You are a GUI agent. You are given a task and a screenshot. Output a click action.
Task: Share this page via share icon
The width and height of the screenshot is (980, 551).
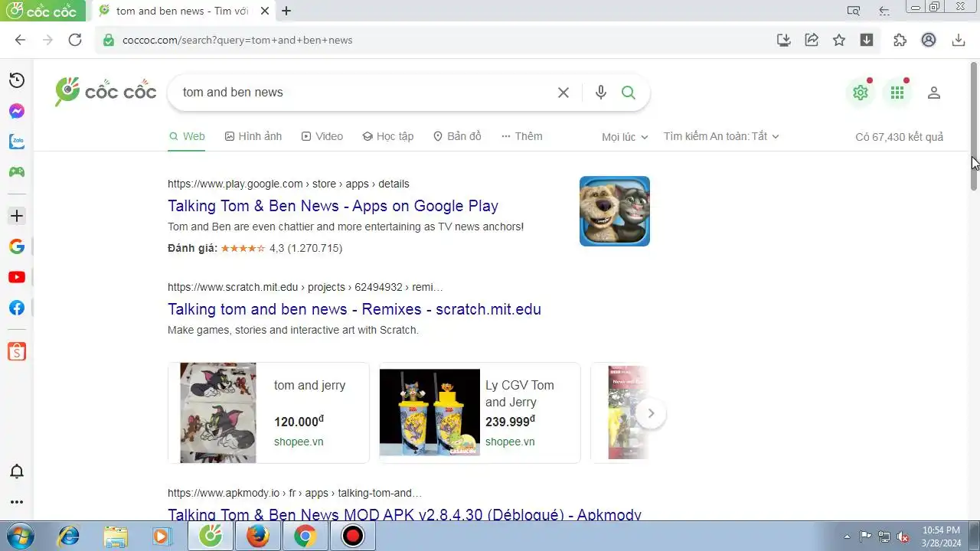[812, 40]
